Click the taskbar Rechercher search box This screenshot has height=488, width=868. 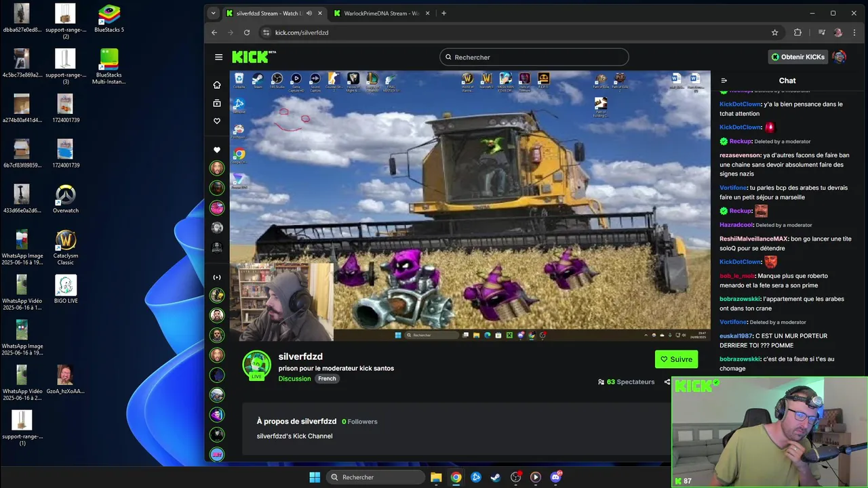(x=375, y=477)
